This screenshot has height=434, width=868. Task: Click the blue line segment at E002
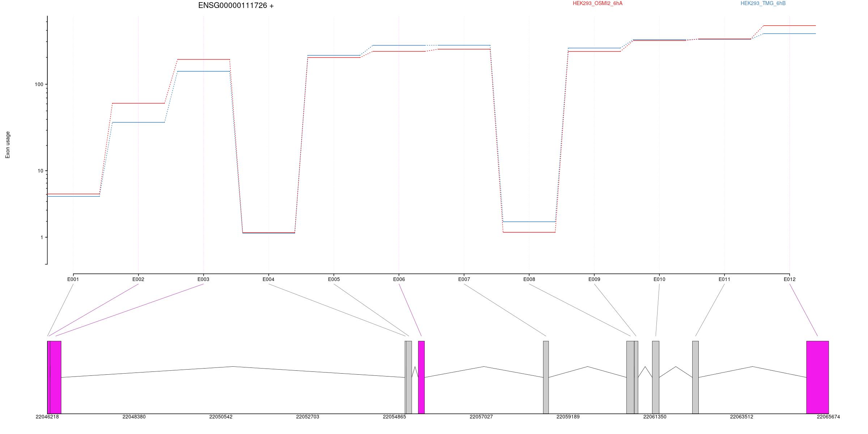pyautogui.click(x=138, y=122)
